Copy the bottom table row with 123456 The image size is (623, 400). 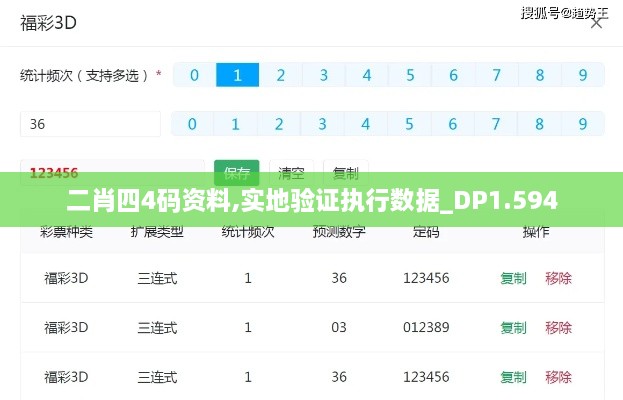click(513, 377)
